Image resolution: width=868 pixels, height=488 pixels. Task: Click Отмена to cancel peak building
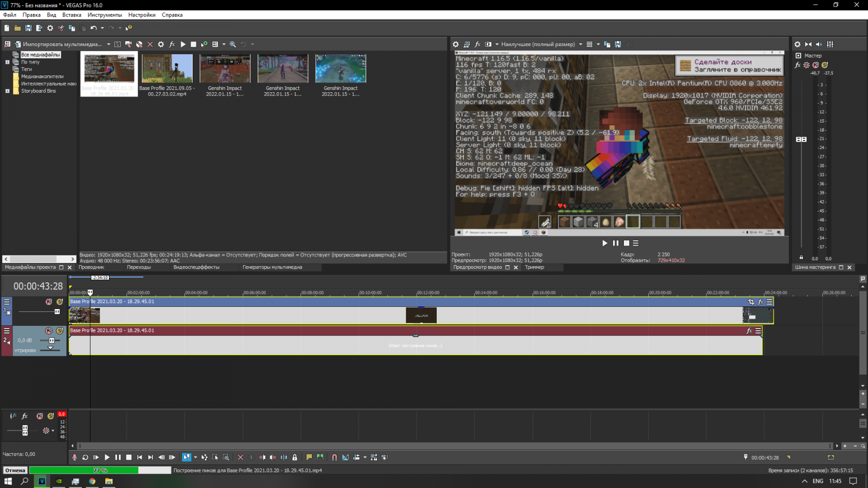(15, 471)
